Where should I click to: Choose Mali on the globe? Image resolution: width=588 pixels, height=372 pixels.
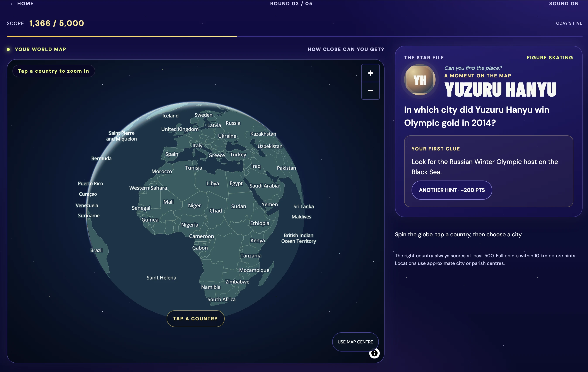pos(168,202)
